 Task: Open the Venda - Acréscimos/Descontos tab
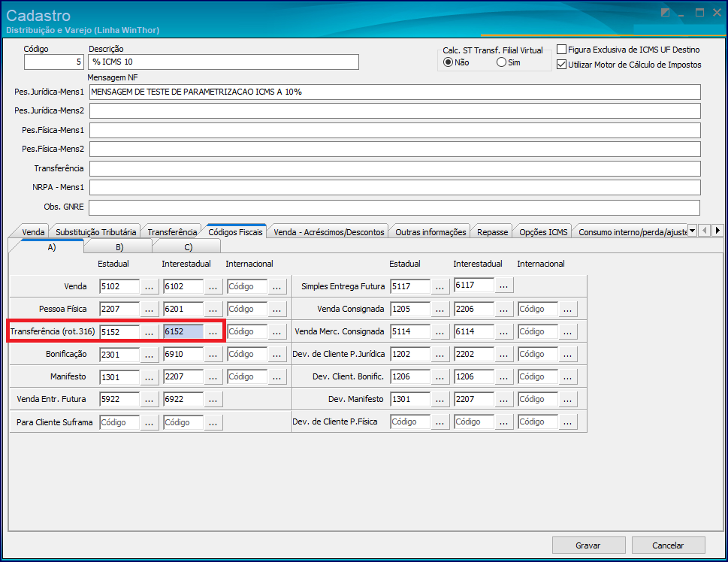pos(329,231)
